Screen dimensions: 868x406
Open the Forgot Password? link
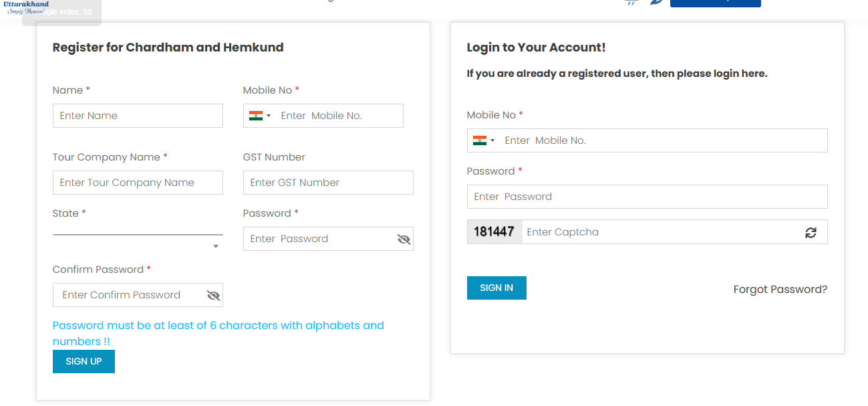click(780, 289)
